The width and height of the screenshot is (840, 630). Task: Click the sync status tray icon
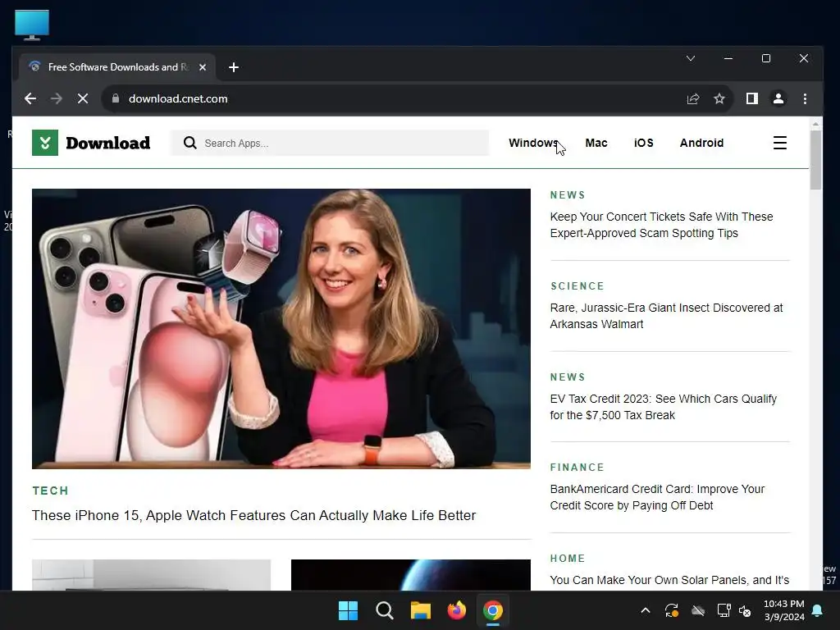[672, 610]
